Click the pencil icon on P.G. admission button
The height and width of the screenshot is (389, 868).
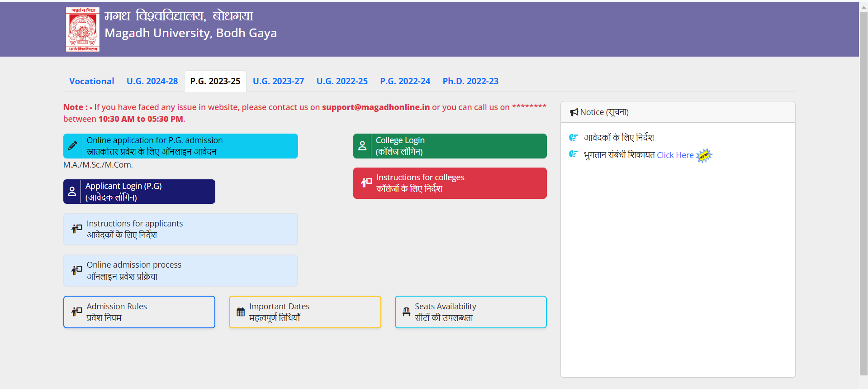[x=72, y=146]
